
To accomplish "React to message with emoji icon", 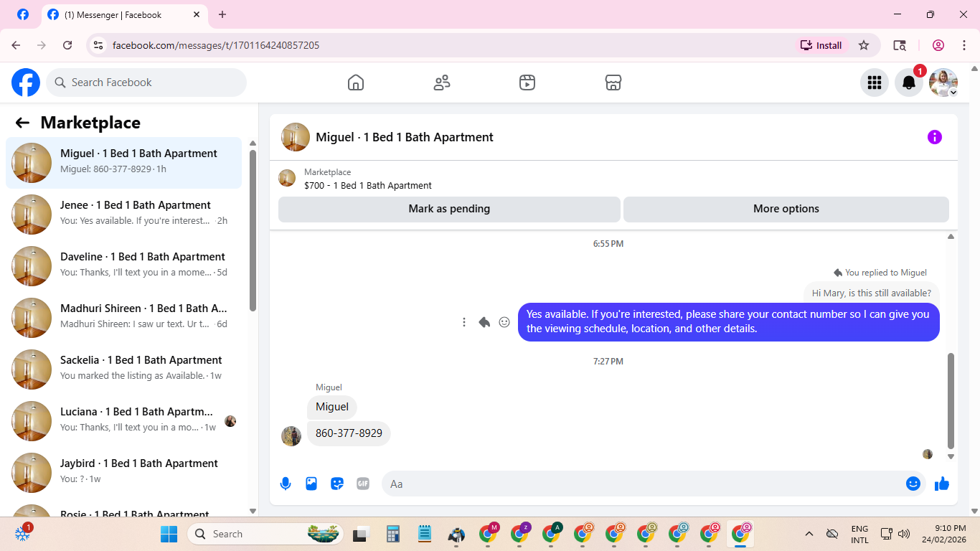I will pos(504,322).
